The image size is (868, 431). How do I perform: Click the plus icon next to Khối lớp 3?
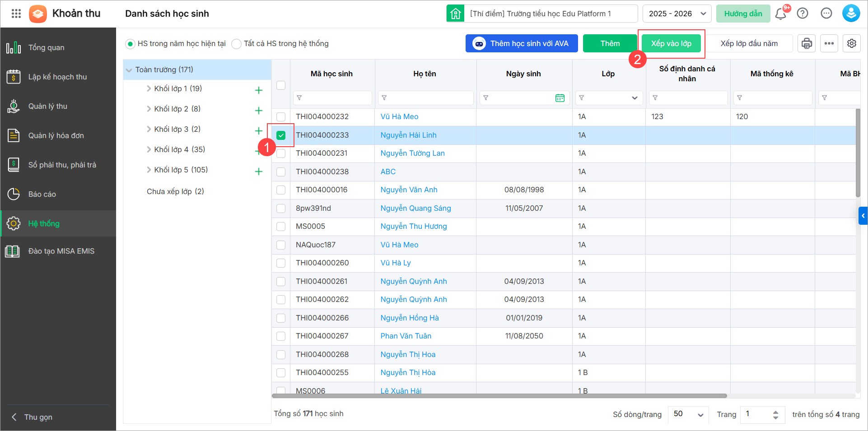point(259,131)
